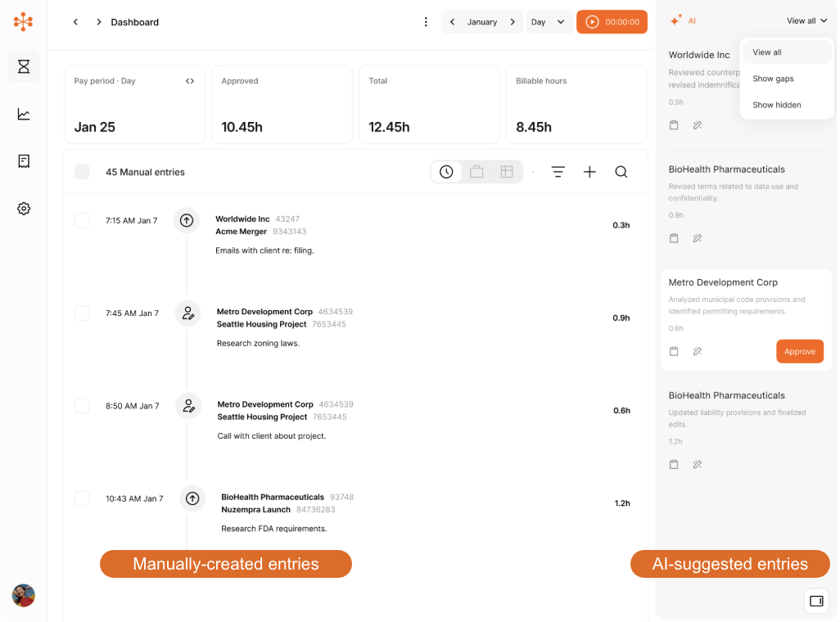Collapse the View all dropdown in AI panel
Image resolution: width=840 pixels, height=622 pixels.
click(806, 20)
